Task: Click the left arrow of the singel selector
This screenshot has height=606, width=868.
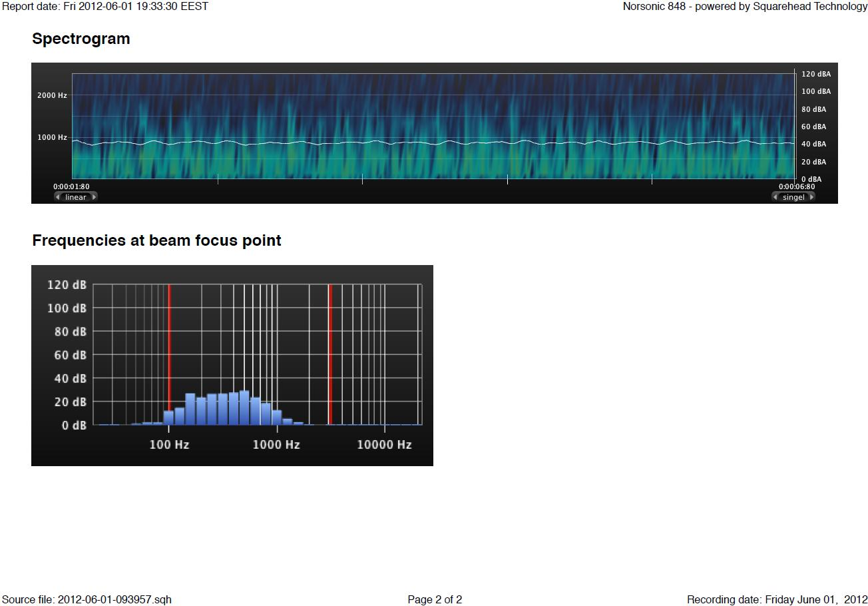Action: coord(775,197)
